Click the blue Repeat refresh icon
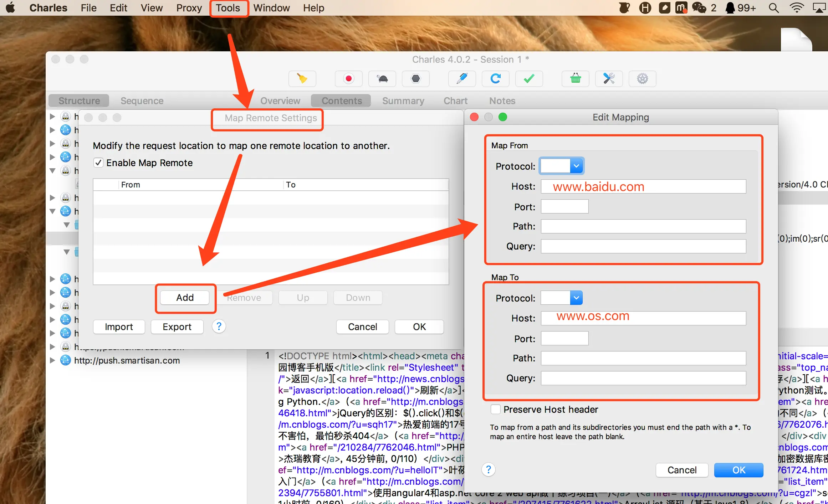This screenshot has width=828, height=504. pyautogui.click(x=495, y=79)
